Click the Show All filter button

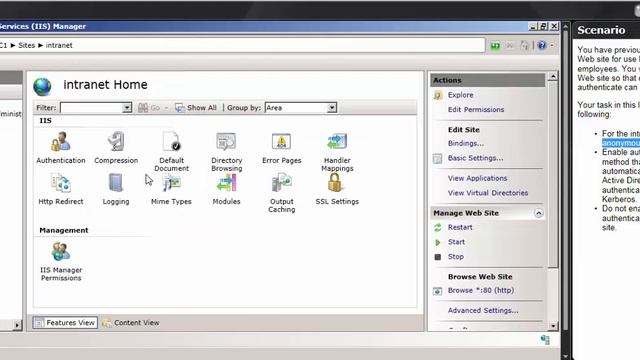click(196, 108)
